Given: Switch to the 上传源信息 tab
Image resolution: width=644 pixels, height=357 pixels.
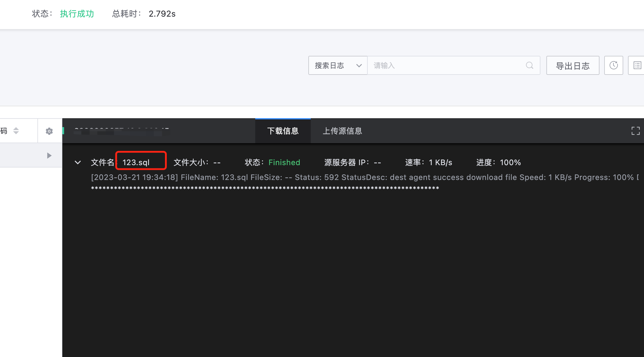Looking at the screenshot, I should point(342,131).
